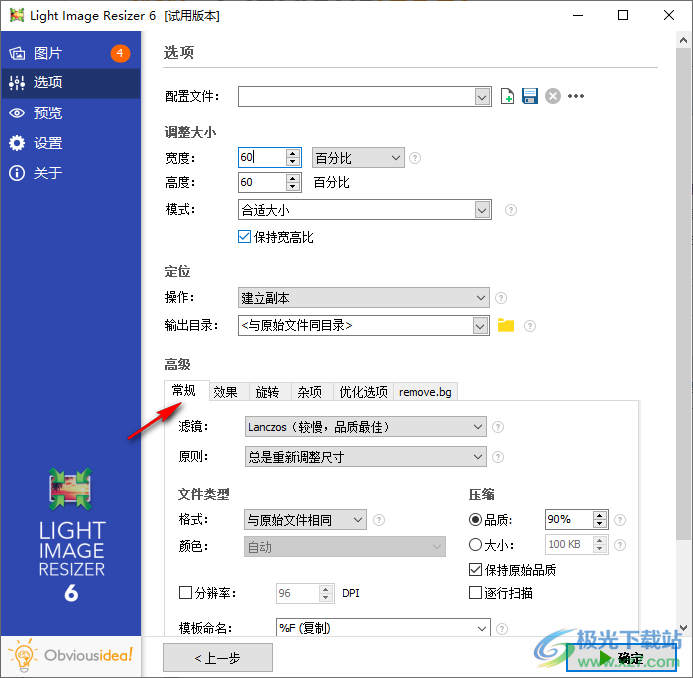Open 设置 from the sidebar

pyautogui.click(x=71, y=143)
